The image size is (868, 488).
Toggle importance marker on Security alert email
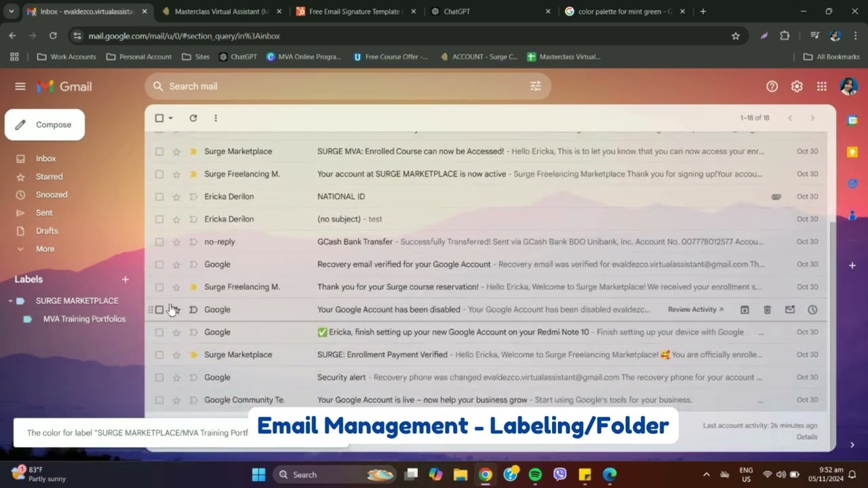click(193, 378)
